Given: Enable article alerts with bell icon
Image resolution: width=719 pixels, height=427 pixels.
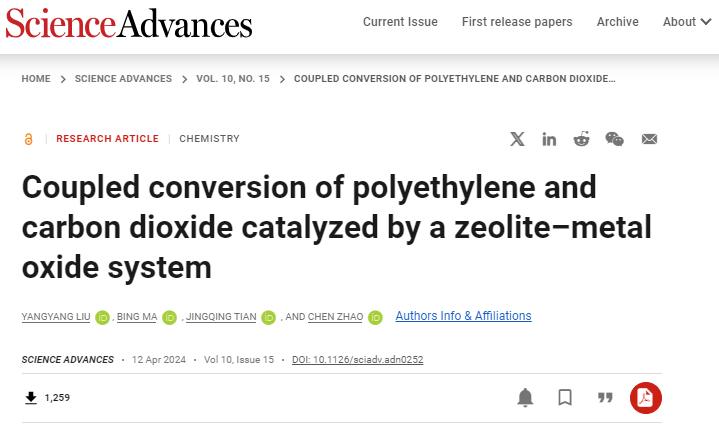Looking at the screenshot, I should pyautogui.click(x=525, y=398).
